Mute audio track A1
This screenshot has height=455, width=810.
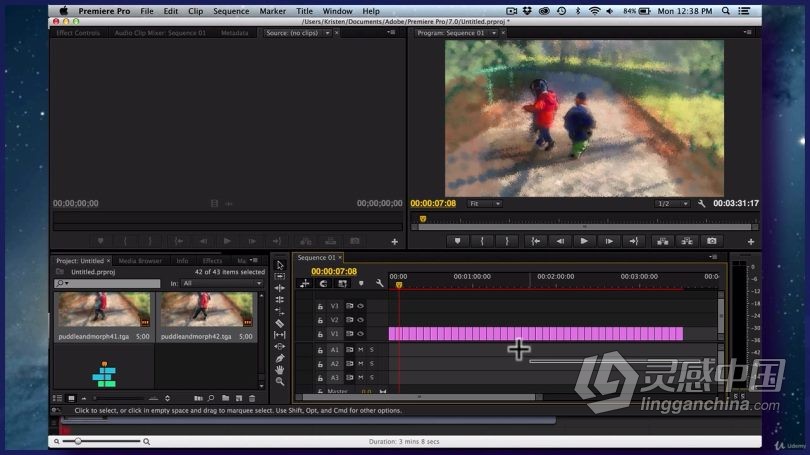[361, 350]
